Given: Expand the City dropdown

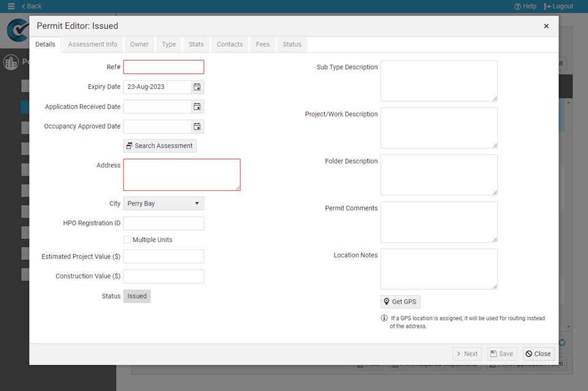Looking at the screenshot, I should 164,203.
